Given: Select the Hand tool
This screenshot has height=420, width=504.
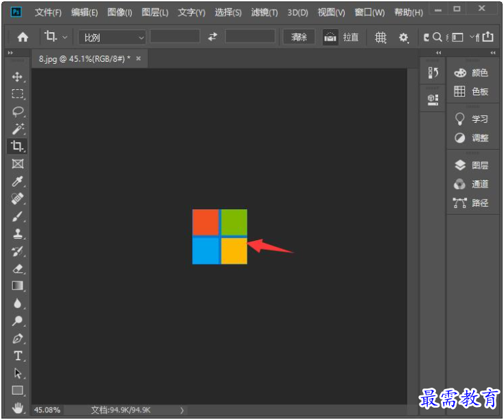Looking at the screenshot, I should point(17,408).
